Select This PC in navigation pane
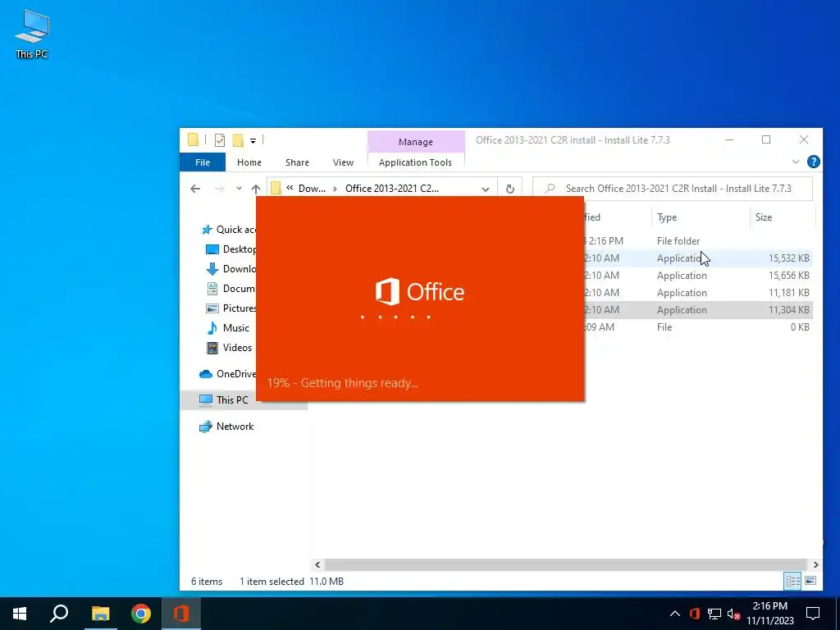Screen dimensions: 840x630 point(224,399)
